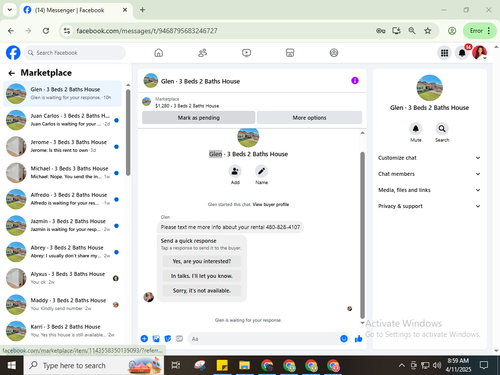500x375 pixels.
Task: Open the $1,280 Marketplace listing link
Action: tap(187, 106)
